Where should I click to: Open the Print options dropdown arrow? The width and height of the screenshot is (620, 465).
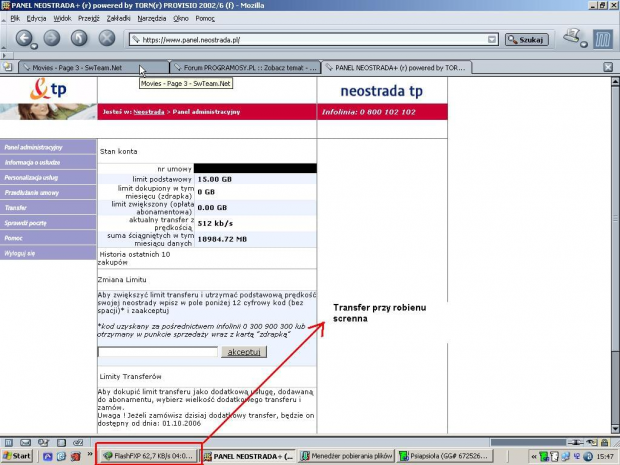pos(584,44)
